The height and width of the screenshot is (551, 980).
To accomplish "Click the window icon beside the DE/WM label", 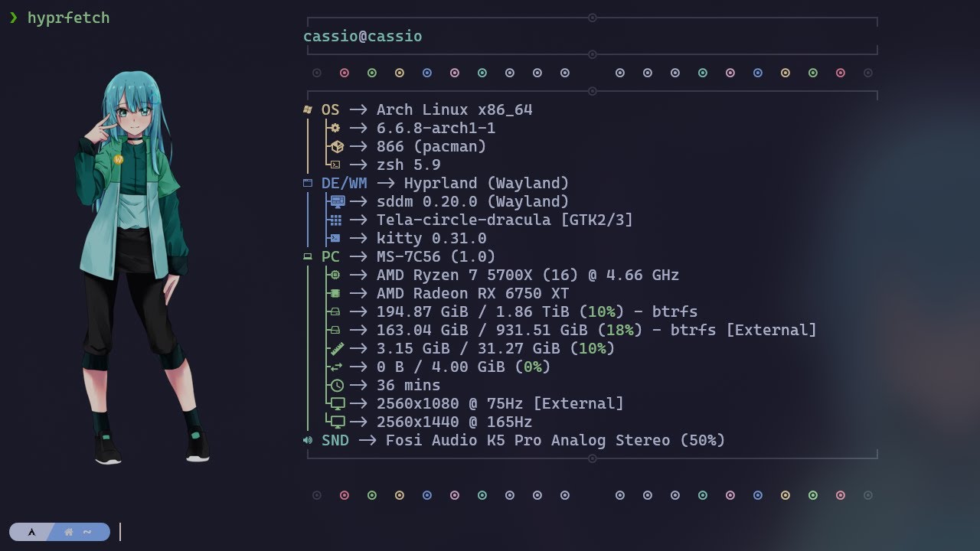I will coord(308,183).
